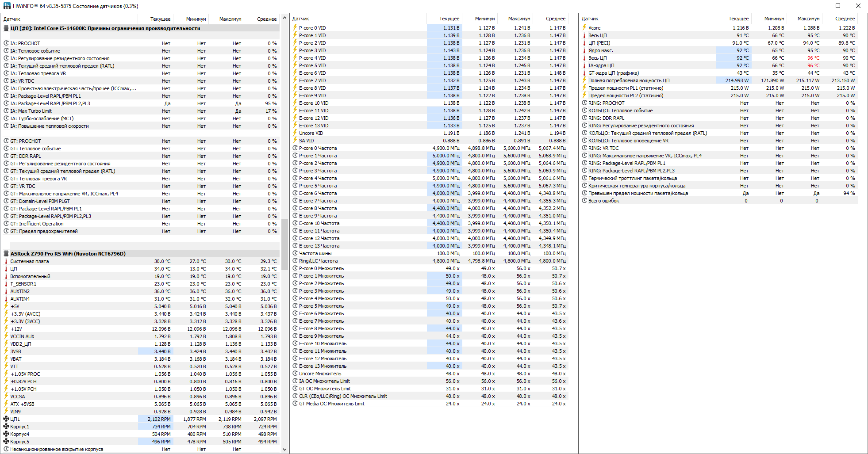868x454 pixels.
Task: Select the clock icon next to Uncore Множитель
Action: point(295,374)
